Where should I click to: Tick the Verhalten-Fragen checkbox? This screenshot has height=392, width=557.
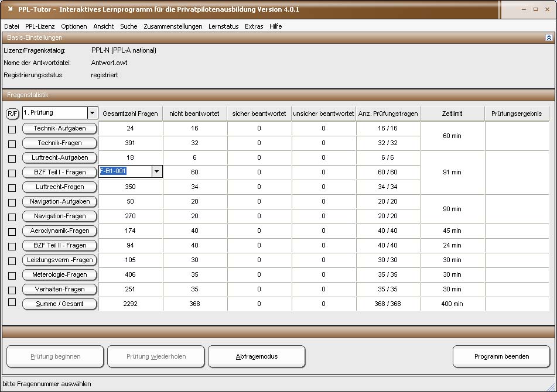(x=12, y=290)
